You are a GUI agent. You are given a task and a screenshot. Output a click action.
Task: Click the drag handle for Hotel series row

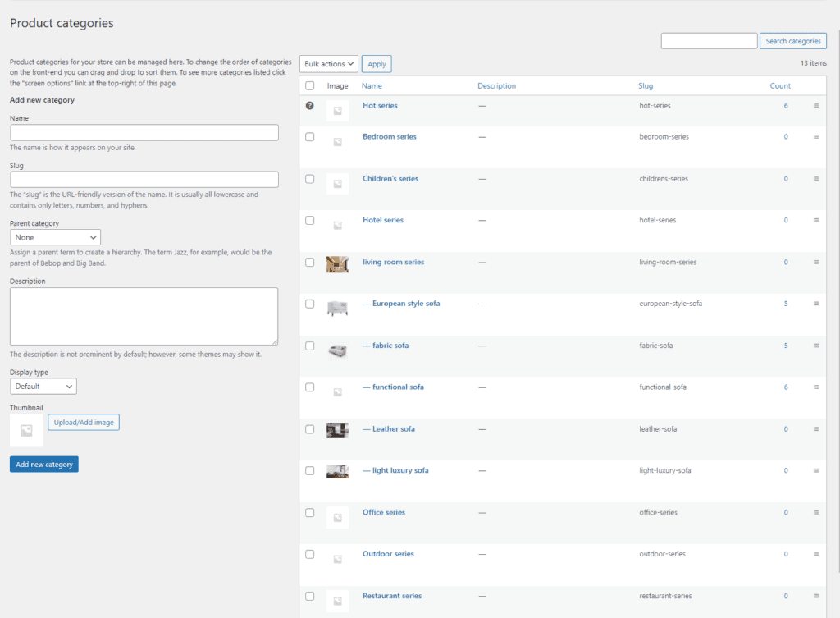pyautogui.click(x=816, y=220)
